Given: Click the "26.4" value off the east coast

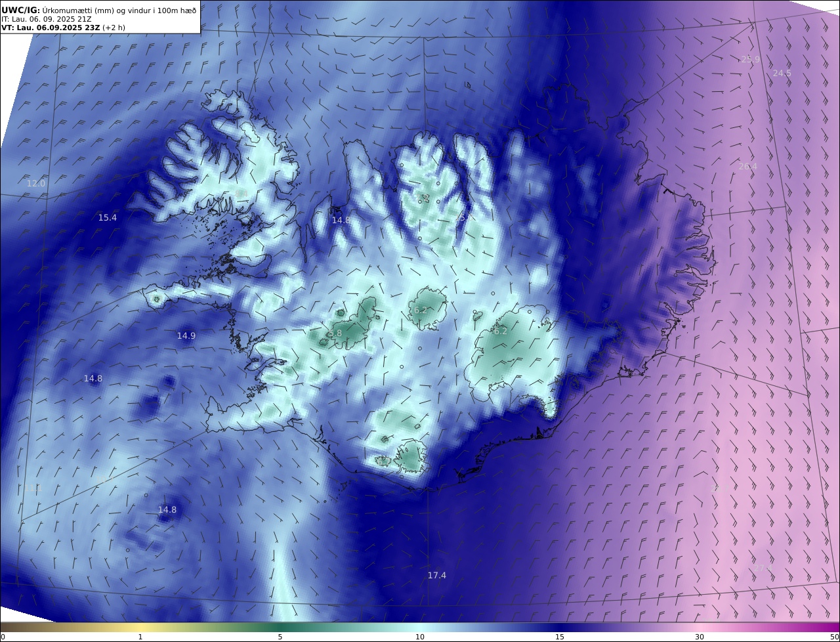Looking at the screenshot, I should click(x=748, y=167).
